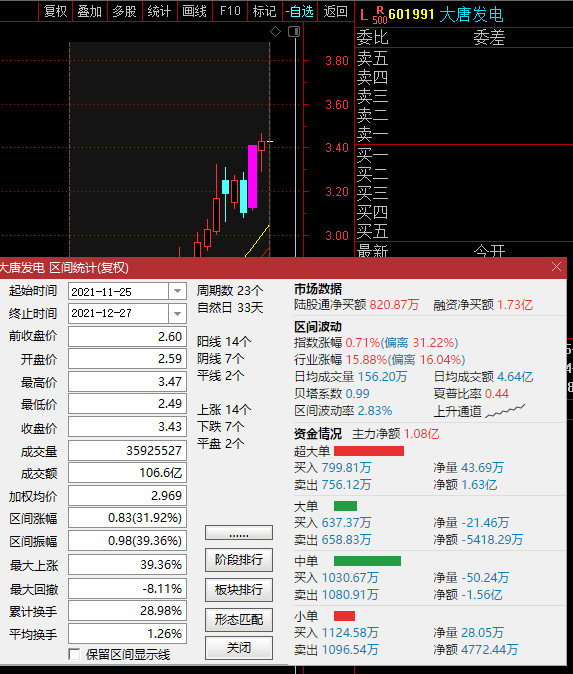Enable 保留区间显示线 checkbox
Screen dimensions: 573x674
click(74, 655)
